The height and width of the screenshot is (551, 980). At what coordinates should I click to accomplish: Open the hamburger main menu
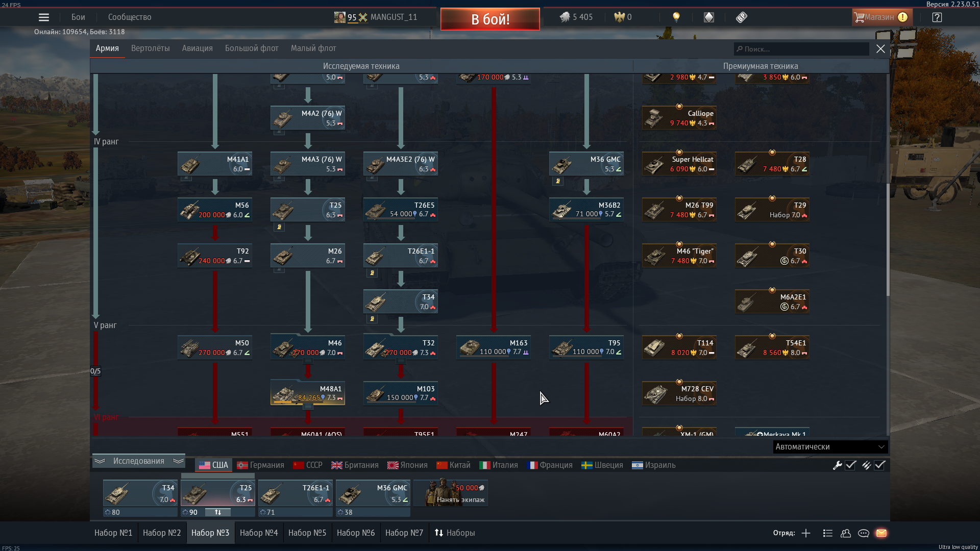point(44,17)
